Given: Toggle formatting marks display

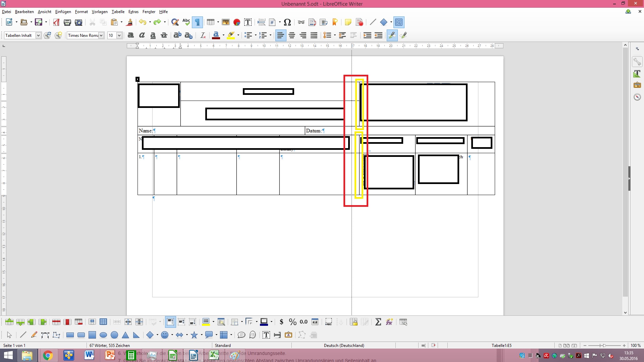Looking at the screenshot, I should point(197,22).
